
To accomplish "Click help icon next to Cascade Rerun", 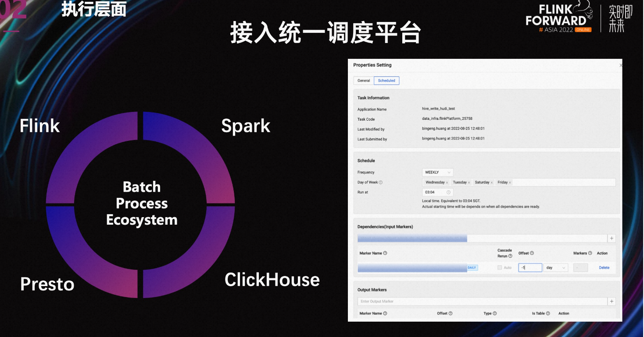I will pyautogui.click(x=510, y=256).
